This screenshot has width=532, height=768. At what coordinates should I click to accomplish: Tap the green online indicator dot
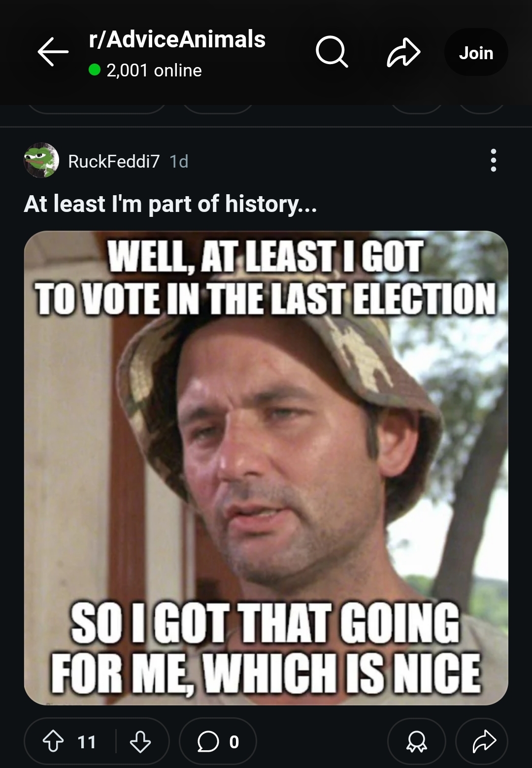(x=95, y=70)
